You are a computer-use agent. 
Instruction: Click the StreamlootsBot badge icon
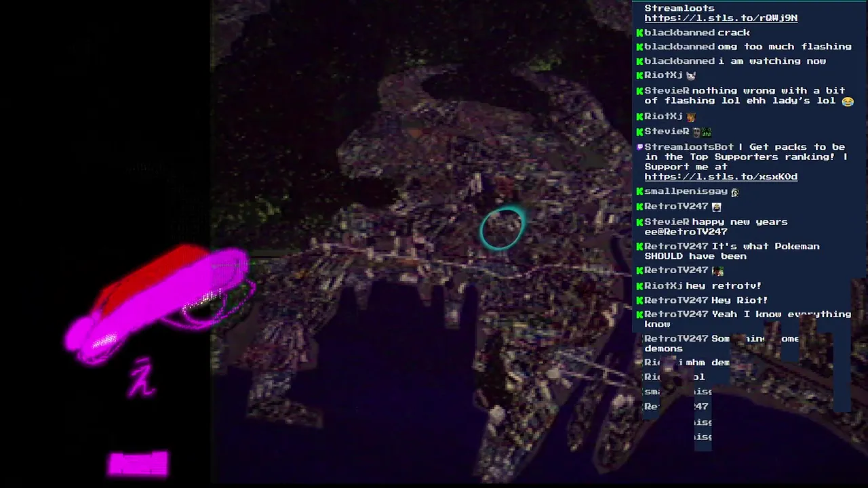coord(639,148)
